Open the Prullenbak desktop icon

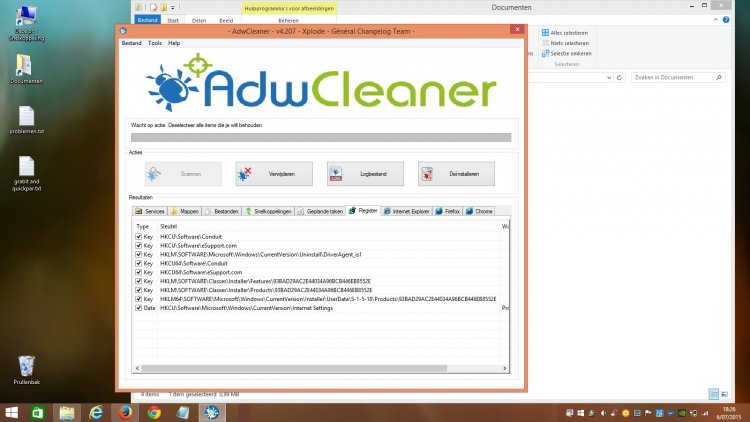click(x=26, y=370)
